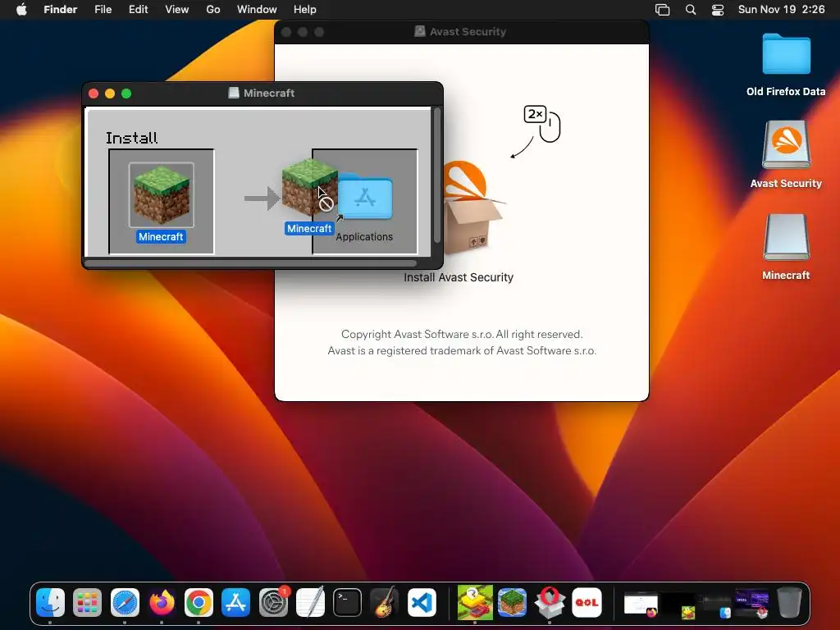This screenshot has width=840, height=630.
Task: Click the Applications label in the Minecraft window
Action: [364, 237]
